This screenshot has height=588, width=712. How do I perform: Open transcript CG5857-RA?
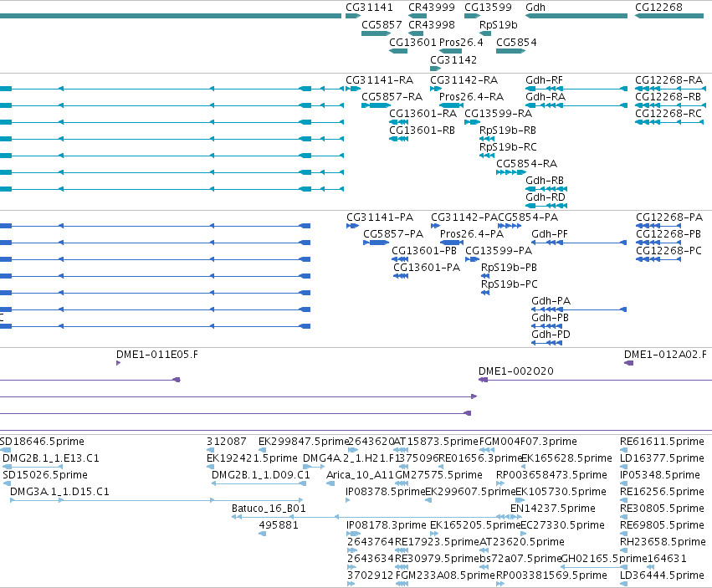[392, 97]
